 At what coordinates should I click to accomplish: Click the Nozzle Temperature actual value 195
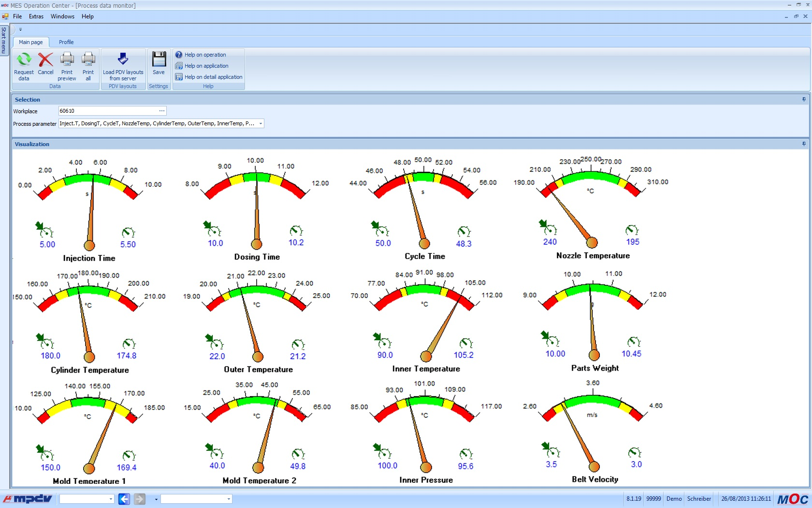633,242
